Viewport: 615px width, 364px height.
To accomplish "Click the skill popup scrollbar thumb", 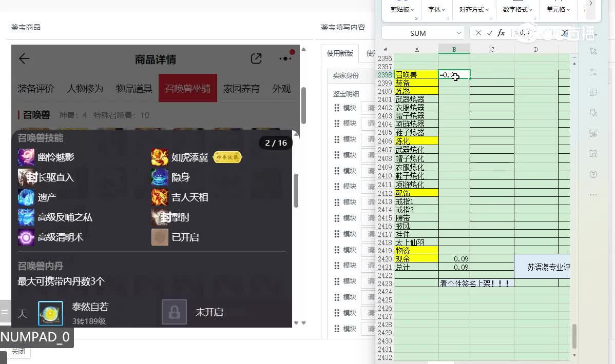I will tap(296, 190).
